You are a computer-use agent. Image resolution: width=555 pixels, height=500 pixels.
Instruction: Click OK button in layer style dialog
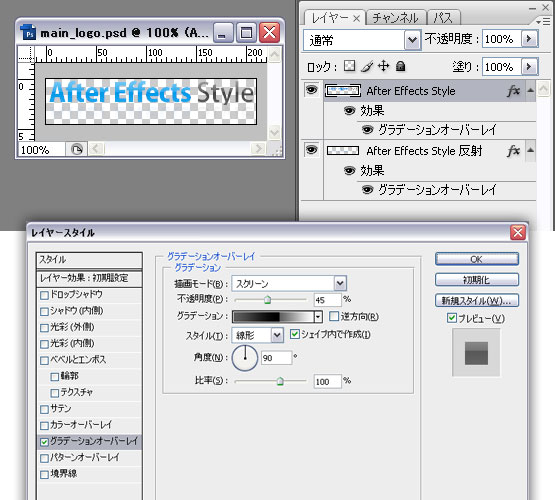click(477, 259)
